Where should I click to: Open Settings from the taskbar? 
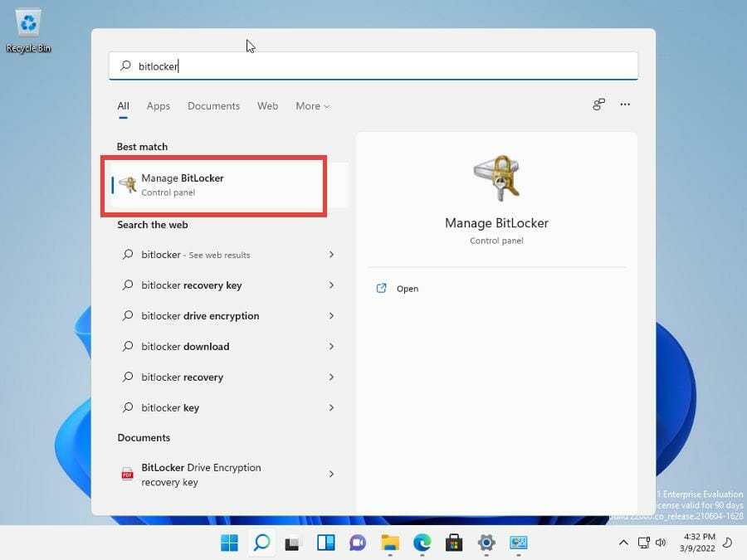coord(486,543)
